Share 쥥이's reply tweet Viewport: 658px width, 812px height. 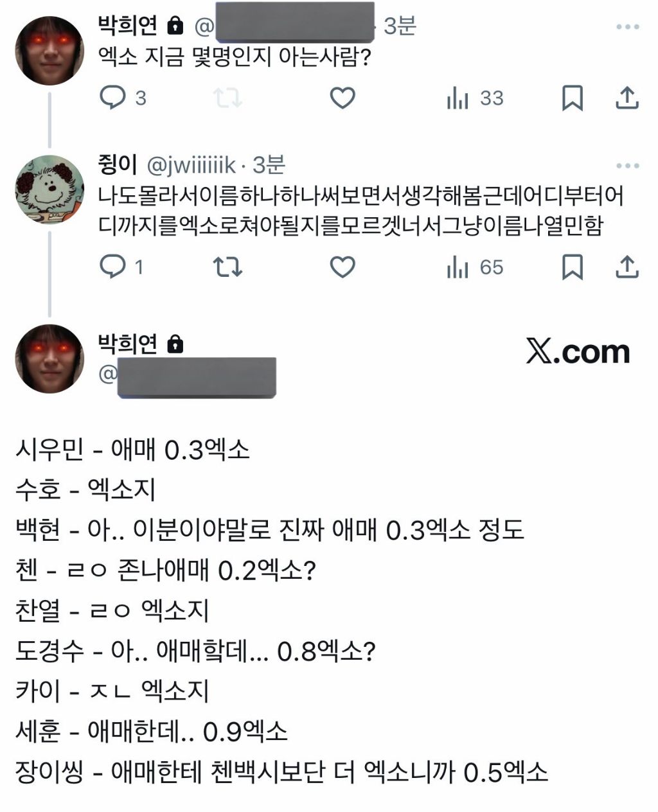tap(627, 267)
